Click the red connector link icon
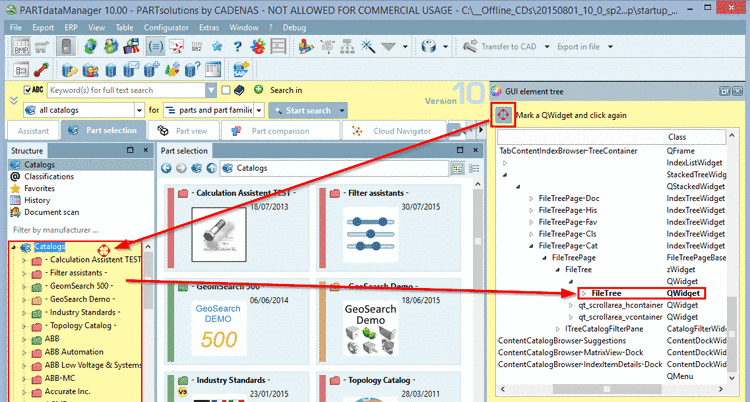750x402 pixels. click(x=42, y=69)
